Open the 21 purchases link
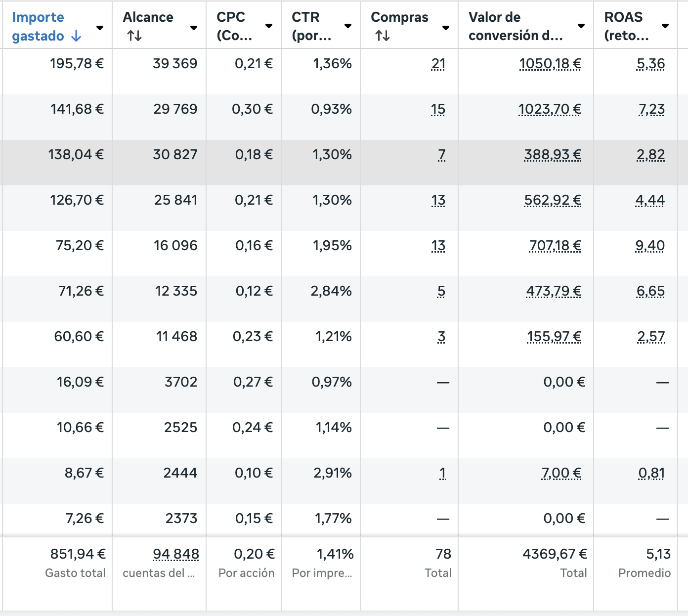688x616 pixels. 438,64
